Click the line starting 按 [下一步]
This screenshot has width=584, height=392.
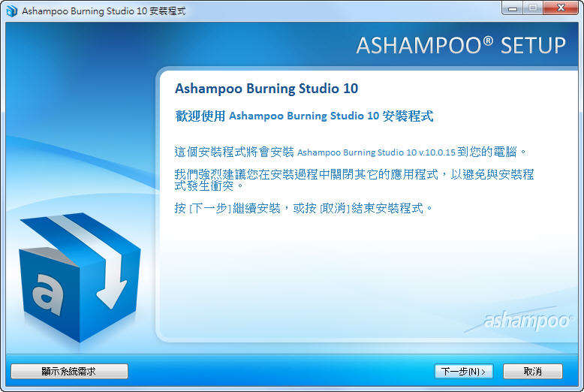click(303, 208)
